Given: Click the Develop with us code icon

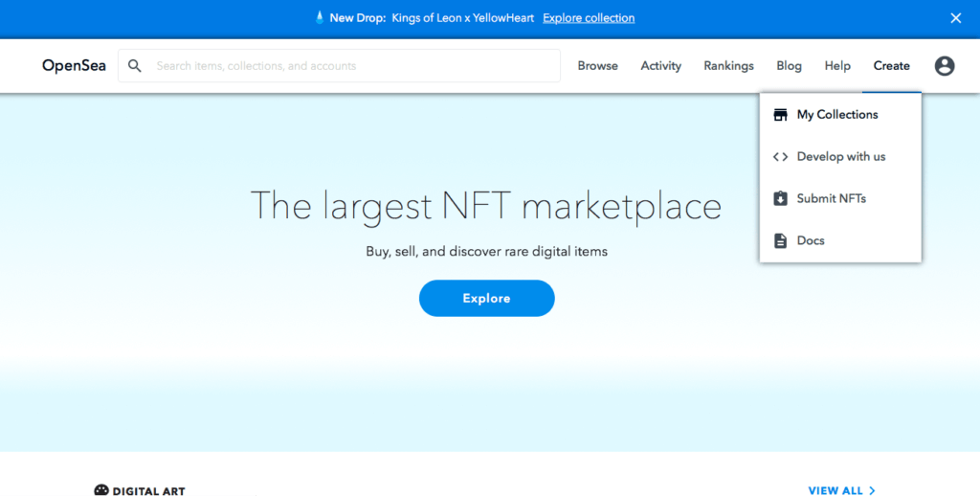Looking at the screenshot, I should pos(780,157).
